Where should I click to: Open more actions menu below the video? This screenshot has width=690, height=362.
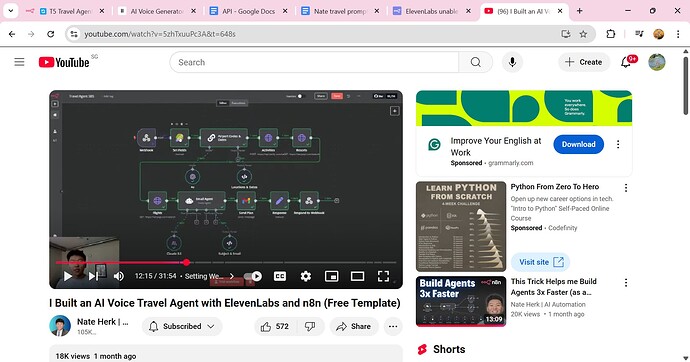pyautogui.click(x=393, y=326)
